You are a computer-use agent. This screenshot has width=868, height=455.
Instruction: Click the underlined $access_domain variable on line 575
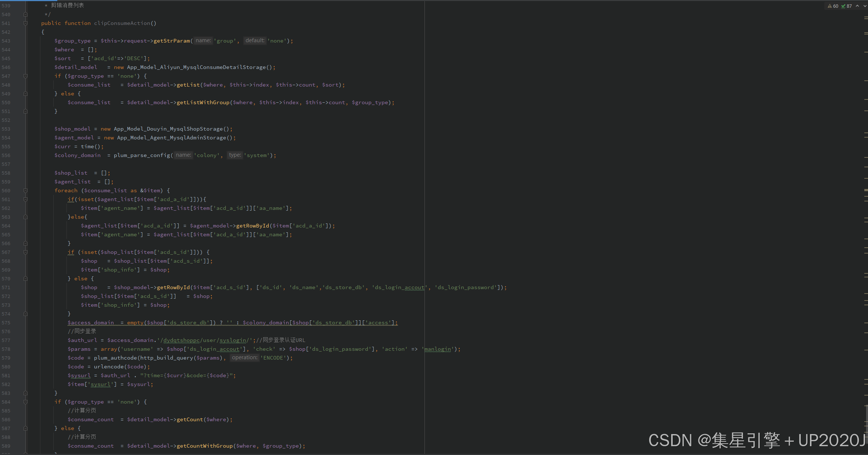click(x=91, y=323)
